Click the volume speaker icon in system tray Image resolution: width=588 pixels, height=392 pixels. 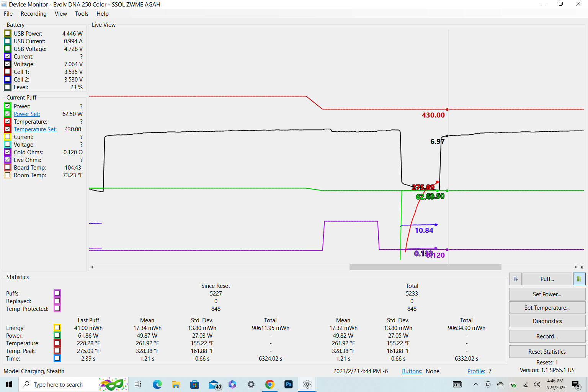coord(537,384)
